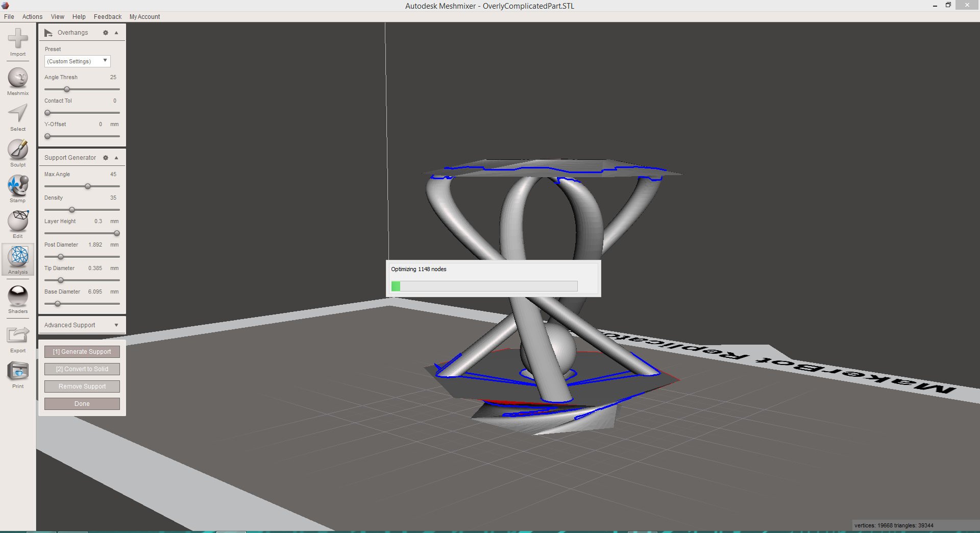The image size is (980, 533).
Task: Click the vertices and triangles status text
Action: click(894, 525)
